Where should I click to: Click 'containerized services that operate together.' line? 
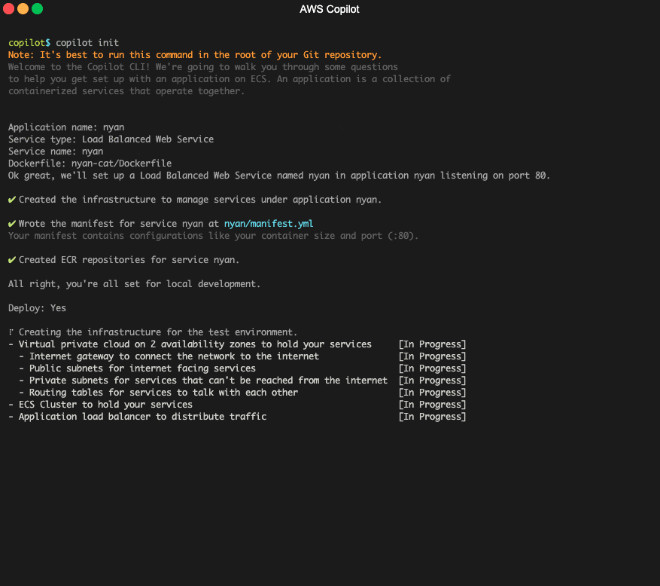coord(126,91)
